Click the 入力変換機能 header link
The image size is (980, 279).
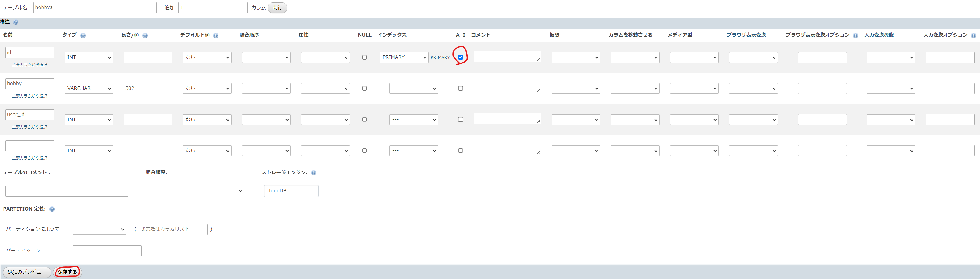point(879,35)
